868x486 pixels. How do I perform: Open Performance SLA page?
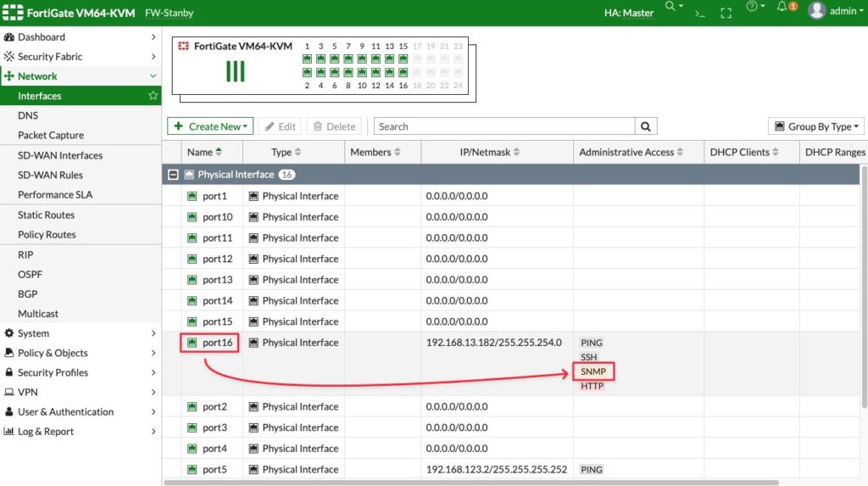55,194
